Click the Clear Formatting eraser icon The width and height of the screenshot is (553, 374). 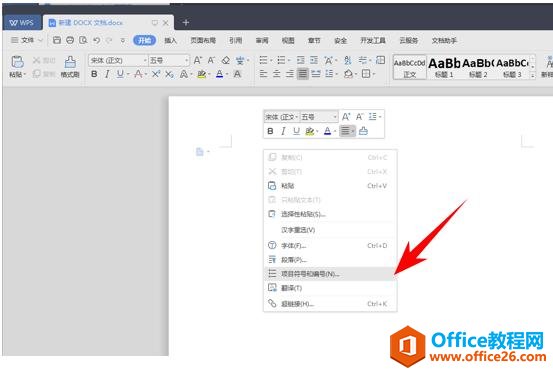coord(226,60)
